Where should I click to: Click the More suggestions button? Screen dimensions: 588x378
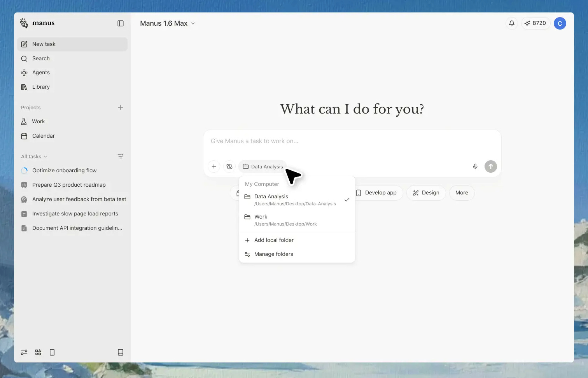click(x=462, y=193)
